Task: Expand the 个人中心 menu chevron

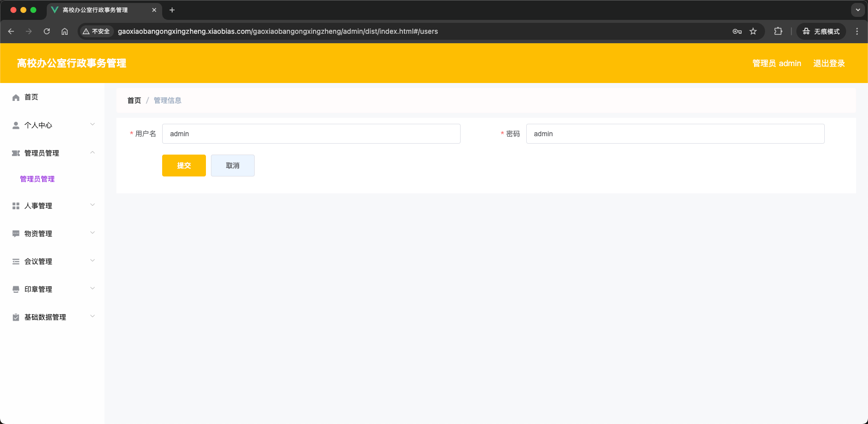Action: [x=93, y=124]
